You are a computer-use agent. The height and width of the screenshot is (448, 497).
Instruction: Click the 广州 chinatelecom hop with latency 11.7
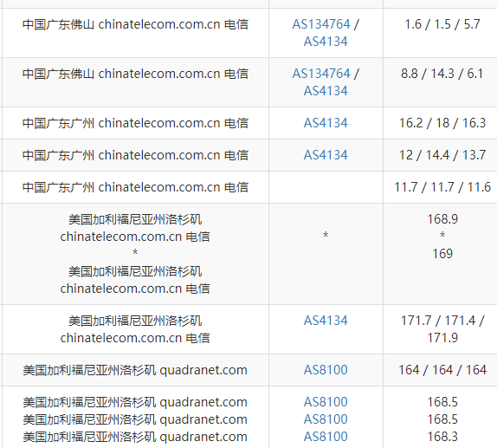click(x=135, y=187)
